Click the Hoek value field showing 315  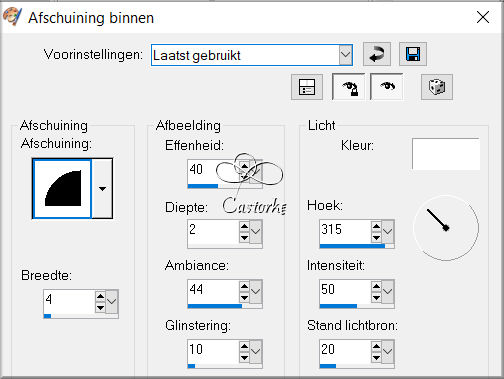point(345,230)
